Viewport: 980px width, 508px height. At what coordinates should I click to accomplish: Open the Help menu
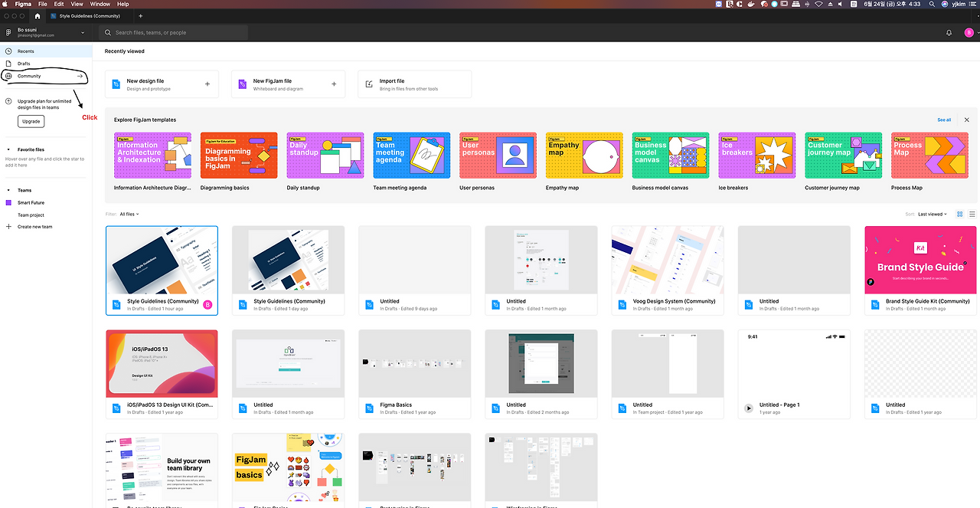[x=122, y=4]
